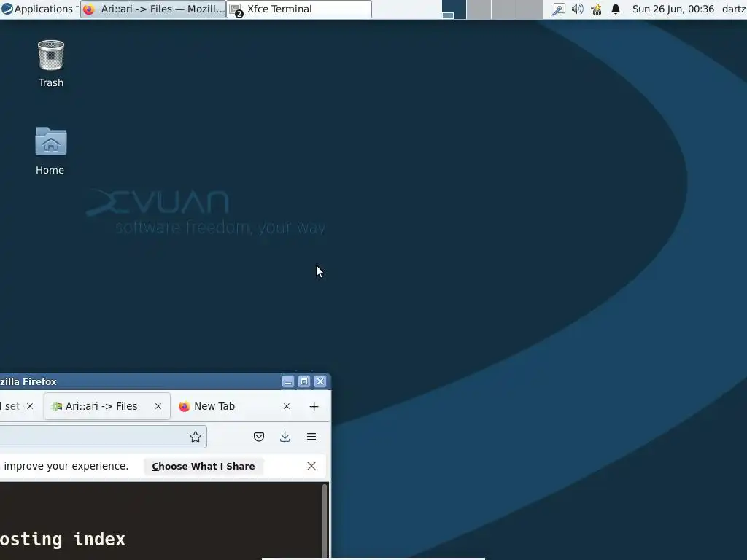Viewport: 747px width, 560px height.
Task: Open Firefox hamburger application menu
Action: [x=311, y=437]
